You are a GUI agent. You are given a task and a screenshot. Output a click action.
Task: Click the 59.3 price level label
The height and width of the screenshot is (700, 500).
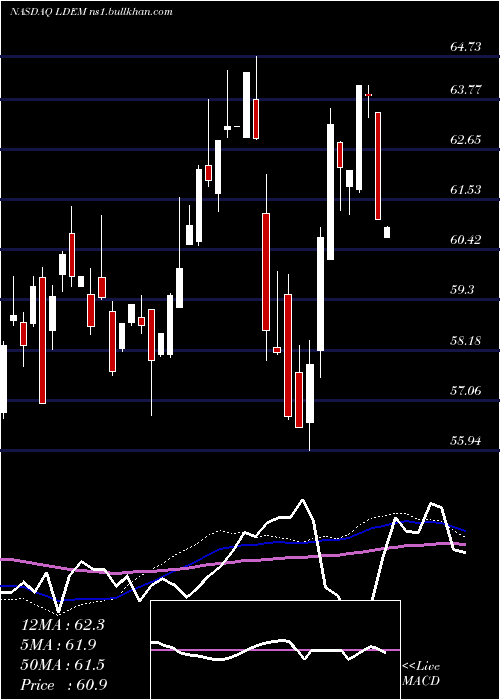[x=462, y=290]
